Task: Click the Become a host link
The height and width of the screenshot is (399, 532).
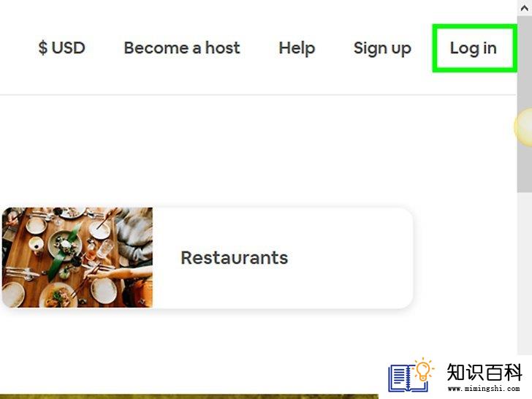Action: pos(182,47)
